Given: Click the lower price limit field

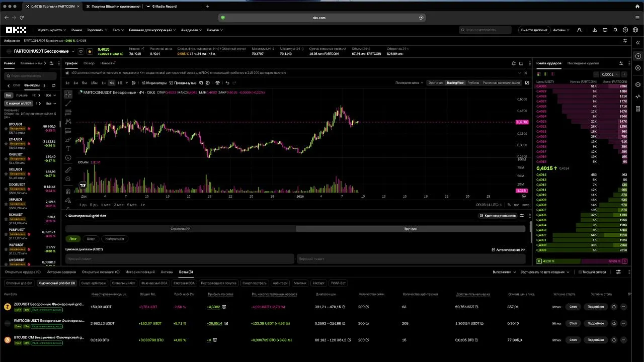Looking at the screenshot, I should click(180, 259).
